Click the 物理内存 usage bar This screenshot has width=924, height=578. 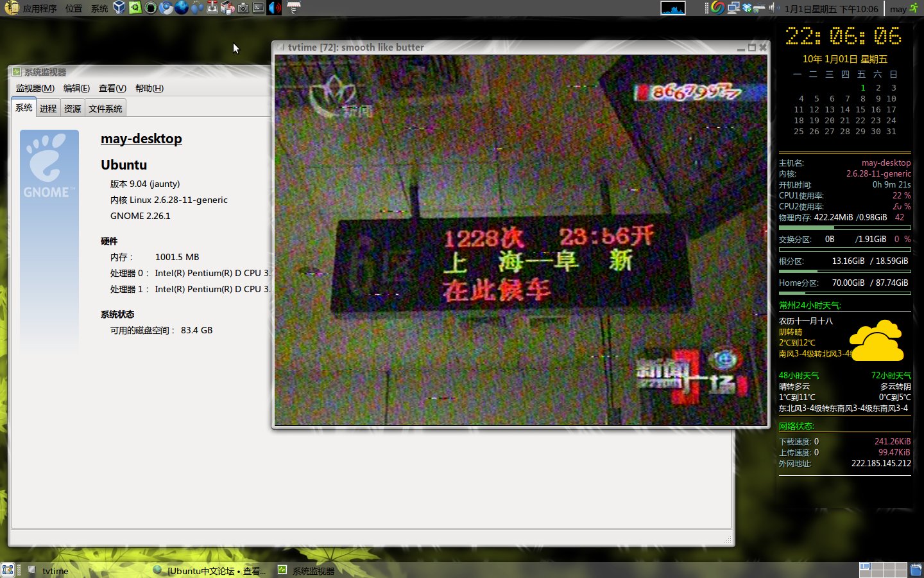click(x=844, y=227)
